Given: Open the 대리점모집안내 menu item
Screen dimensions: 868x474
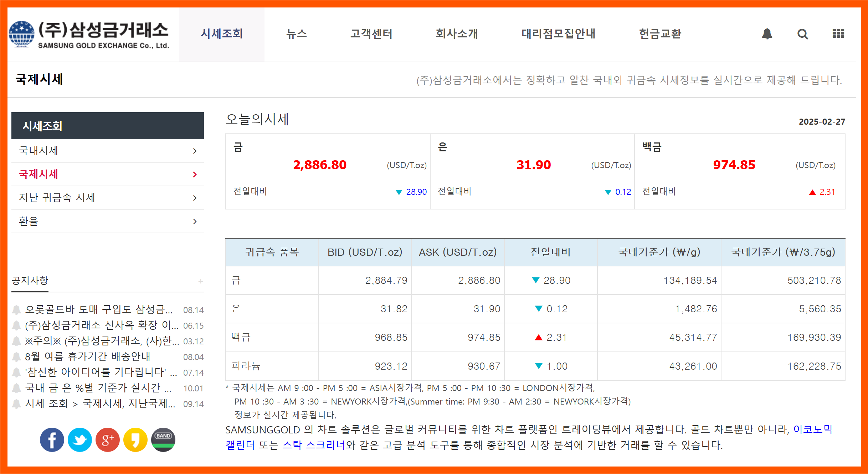Looking at the screenshot, I should [x=558, y=34].
